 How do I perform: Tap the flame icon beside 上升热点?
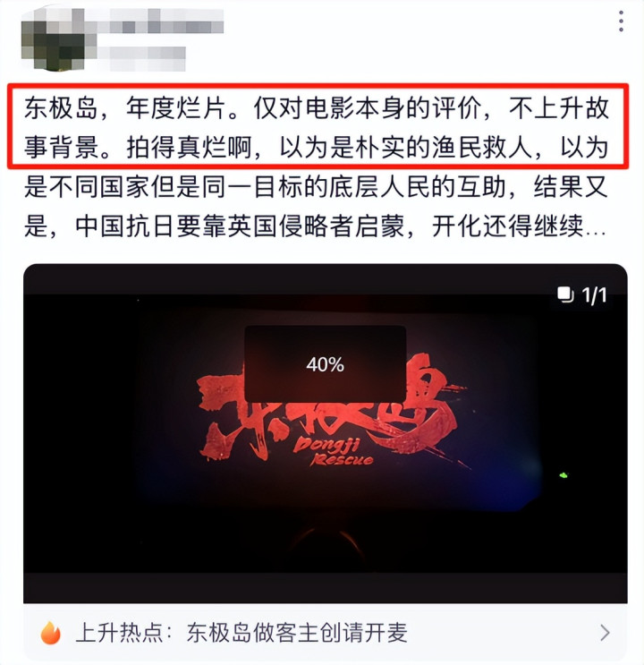pyautogui.click(x=50, y=633)
